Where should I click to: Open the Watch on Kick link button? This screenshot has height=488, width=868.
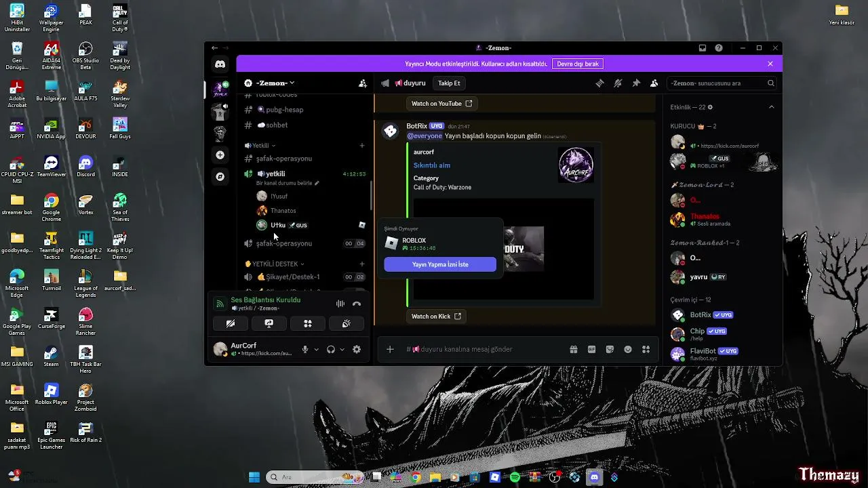436,317
